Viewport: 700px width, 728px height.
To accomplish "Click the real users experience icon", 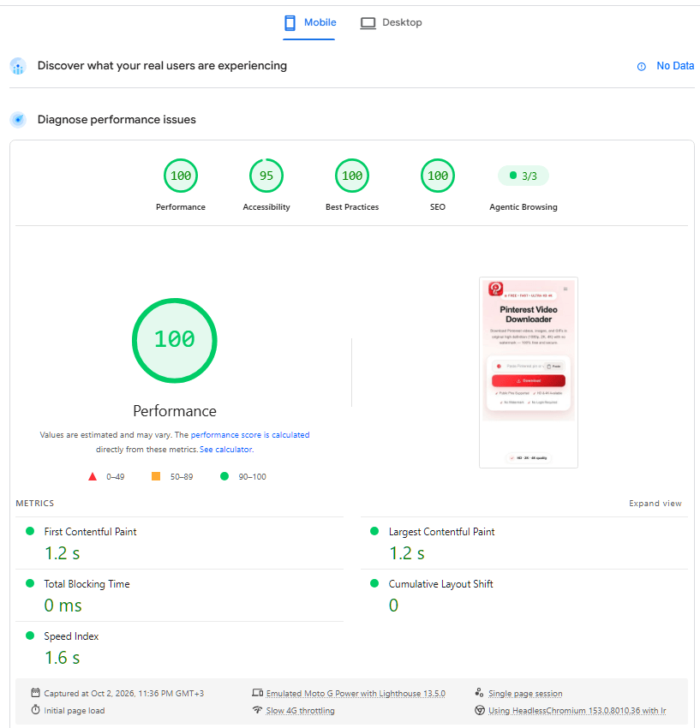I will pyautogui.click(x=18, y=67).
